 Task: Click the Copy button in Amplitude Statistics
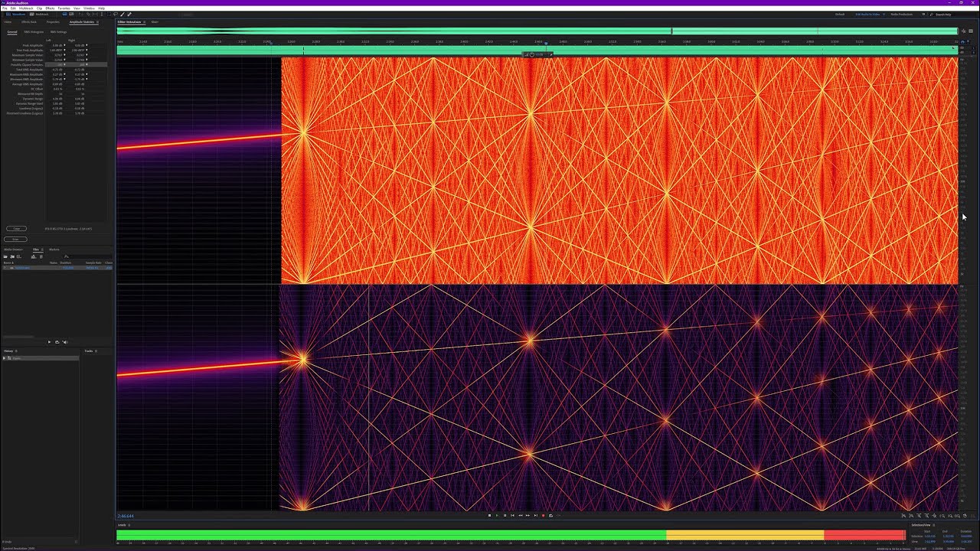[16, 229]
